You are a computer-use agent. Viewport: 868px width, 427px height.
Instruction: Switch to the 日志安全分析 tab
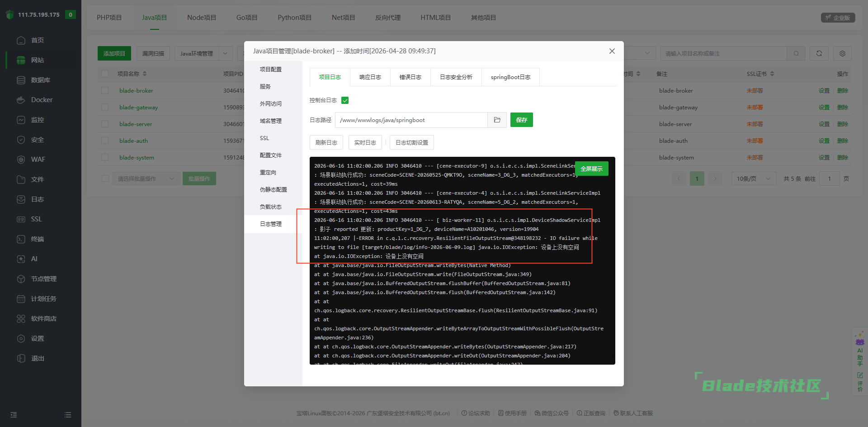point(456,77)
